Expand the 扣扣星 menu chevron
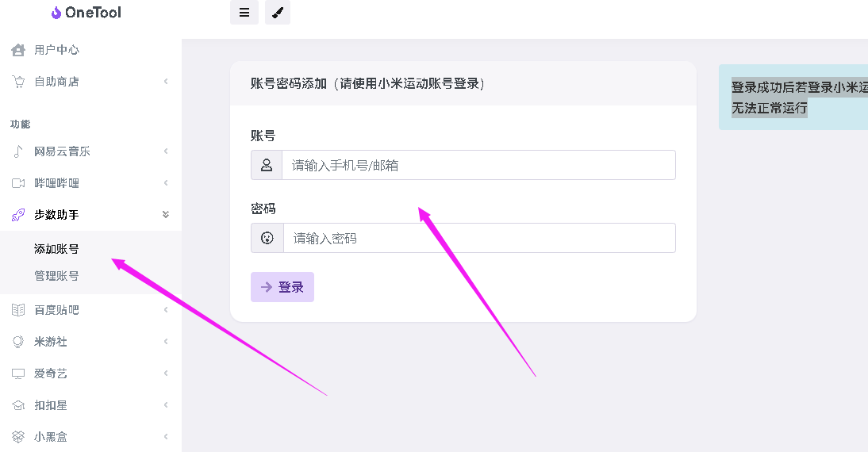868x452 pixels. click(x=166, y=405)
